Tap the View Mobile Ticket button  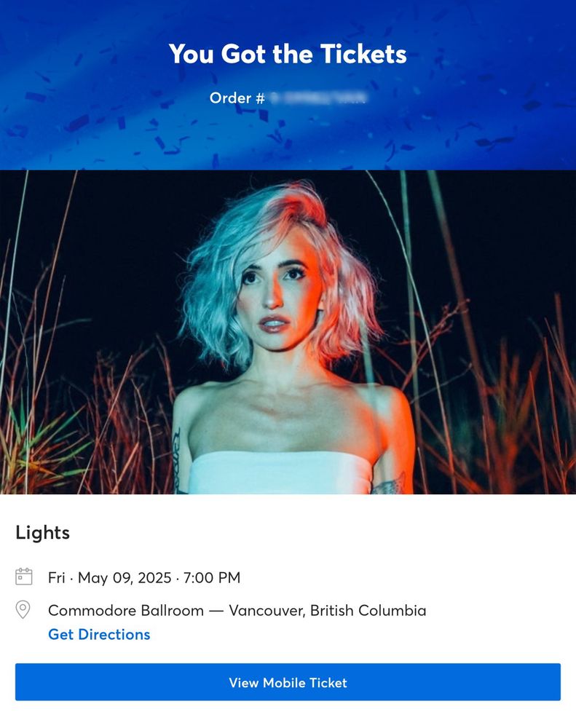coord(288,682)
